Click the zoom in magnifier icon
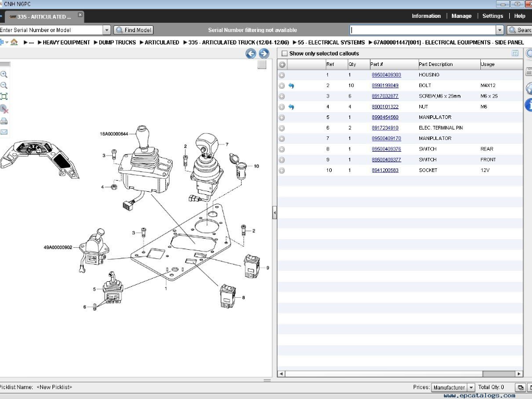 click(4, 74)
